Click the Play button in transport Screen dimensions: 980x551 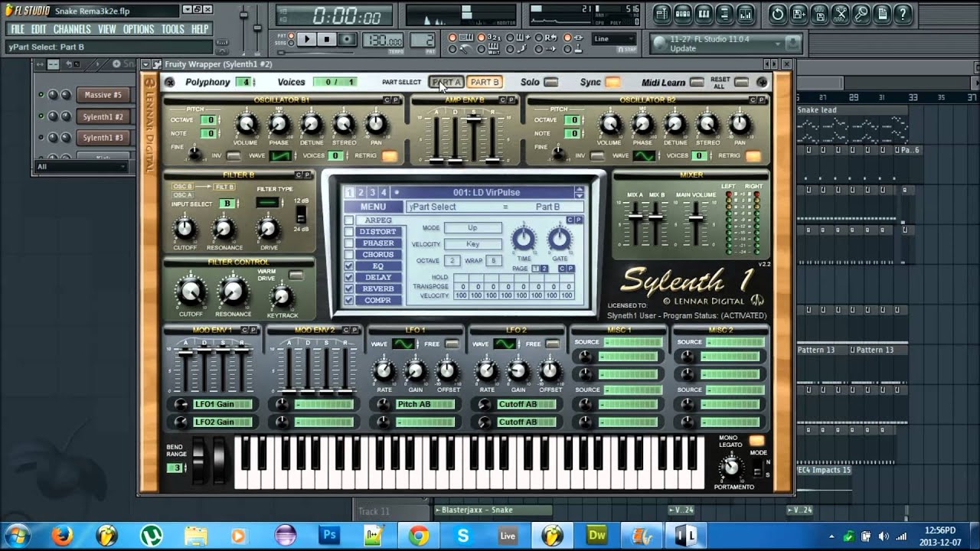pos(306,39)
